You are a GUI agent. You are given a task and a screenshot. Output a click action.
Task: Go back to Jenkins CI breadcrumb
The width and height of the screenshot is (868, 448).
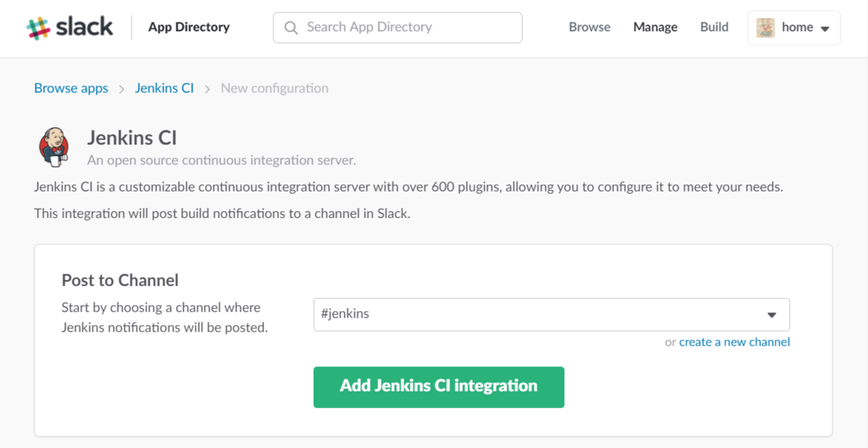[164, 88]
